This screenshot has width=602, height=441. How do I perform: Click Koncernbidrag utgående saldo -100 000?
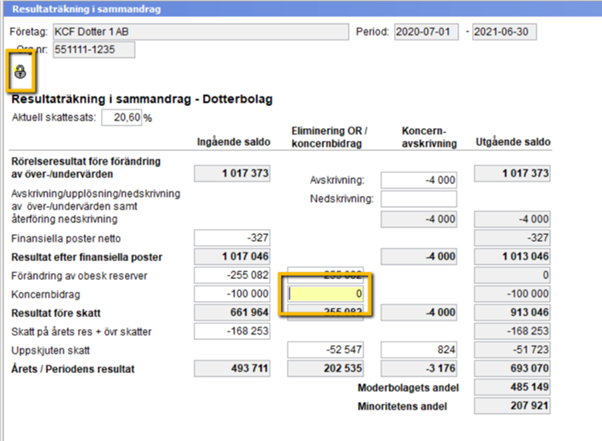click(512, 294)
